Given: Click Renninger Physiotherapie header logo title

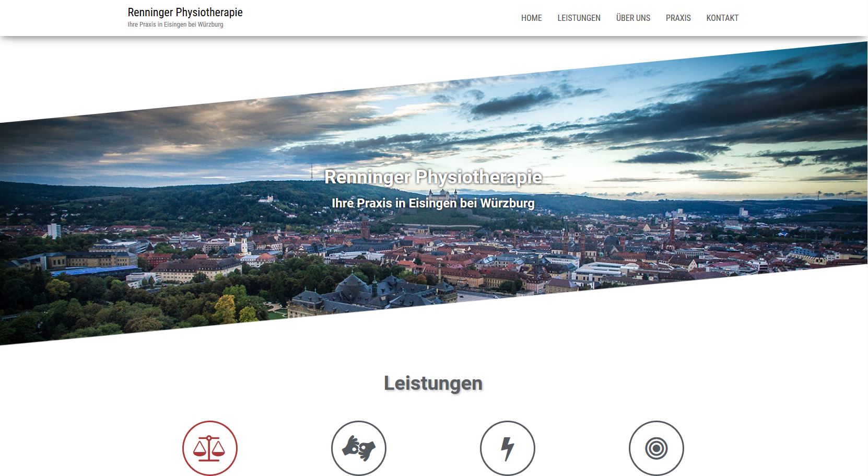Looking at the screenshot, I should tap(185, 13).
